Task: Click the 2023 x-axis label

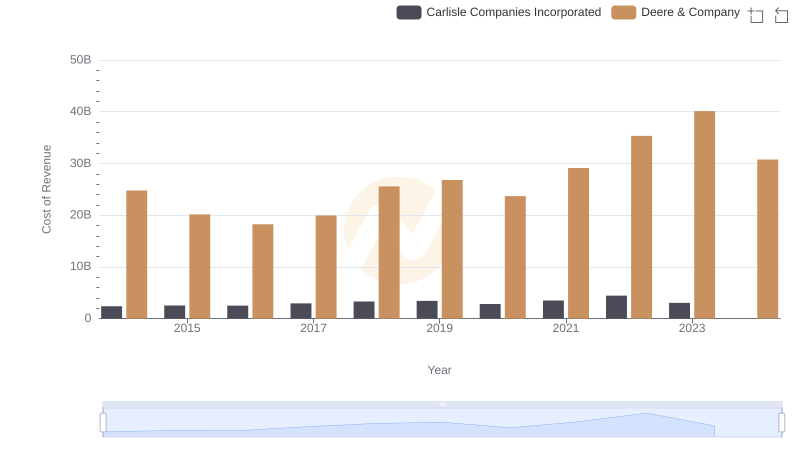Action: 692,328
